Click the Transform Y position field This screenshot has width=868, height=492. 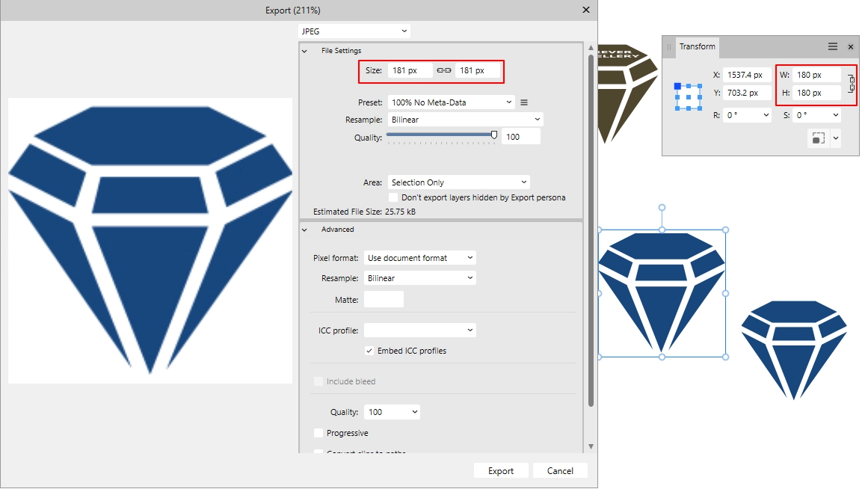click(x=747, y=93)
